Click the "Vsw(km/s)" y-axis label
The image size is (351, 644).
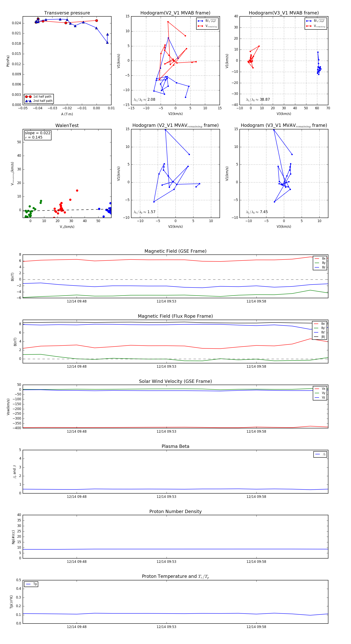click(8, 407)
